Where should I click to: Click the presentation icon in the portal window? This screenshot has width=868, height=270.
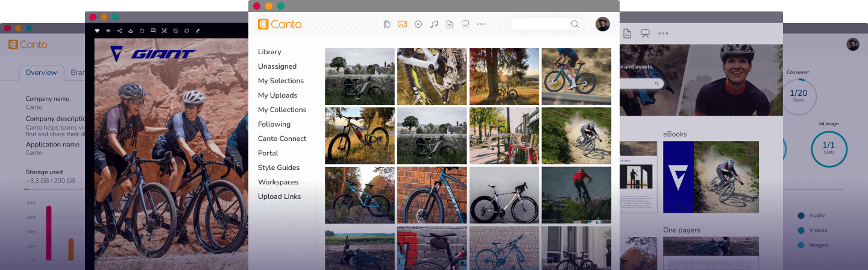pos(645,33)
